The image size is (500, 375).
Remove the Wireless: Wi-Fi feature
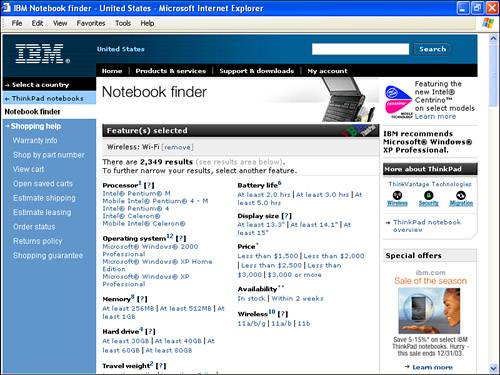click(177, 147)
